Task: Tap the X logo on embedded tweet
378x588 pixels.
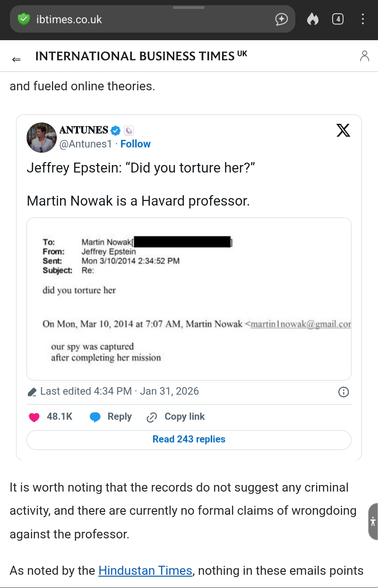Action: tap(344, 130)
